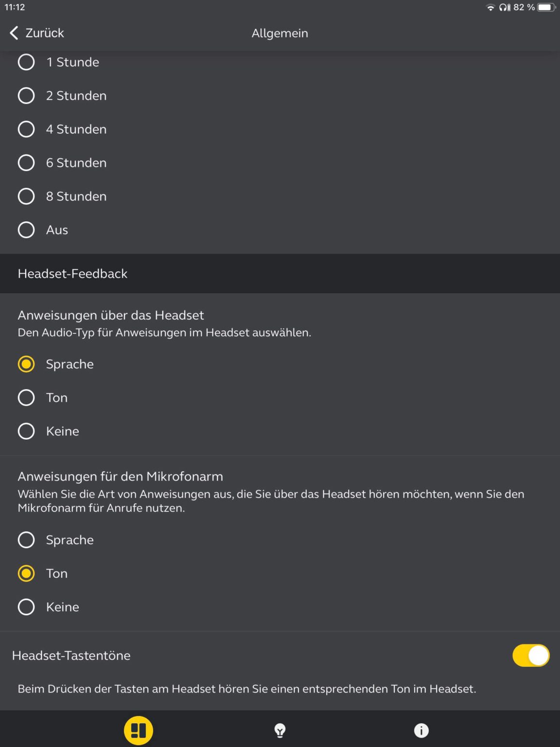Select Keine under Anweisungen für den Mikrofonarm

click(x=26, y=607)
